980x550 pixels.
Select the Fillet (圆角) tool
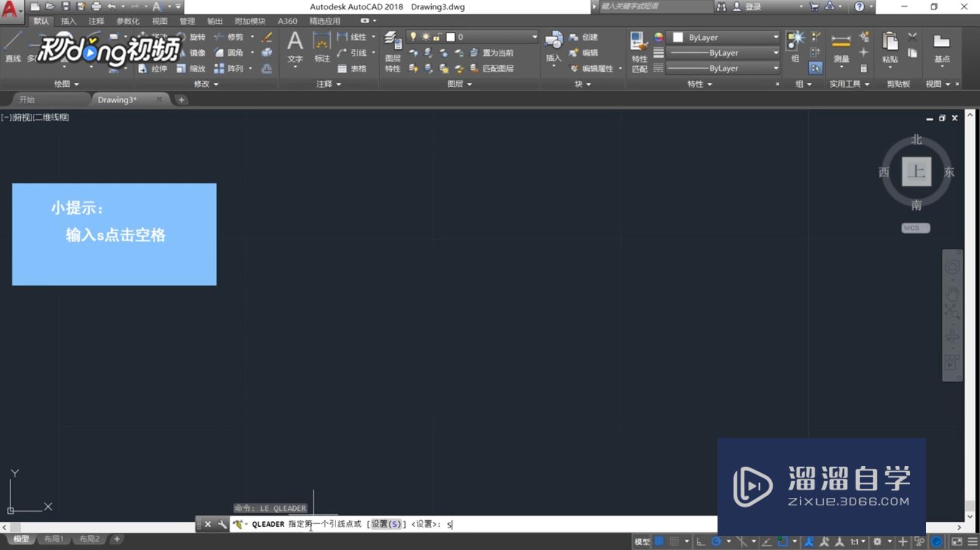(229, 53)
